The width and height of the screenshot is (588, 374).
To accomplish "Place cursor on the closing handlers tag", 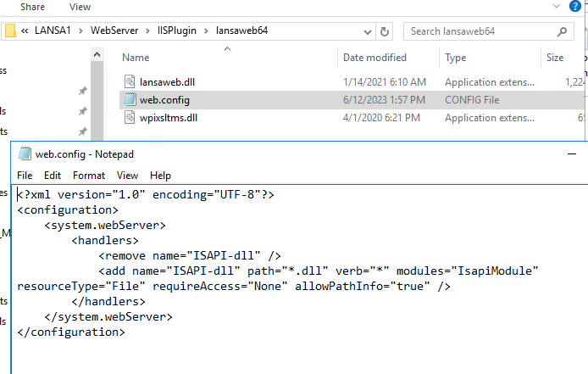I will (x=108, y=302).
